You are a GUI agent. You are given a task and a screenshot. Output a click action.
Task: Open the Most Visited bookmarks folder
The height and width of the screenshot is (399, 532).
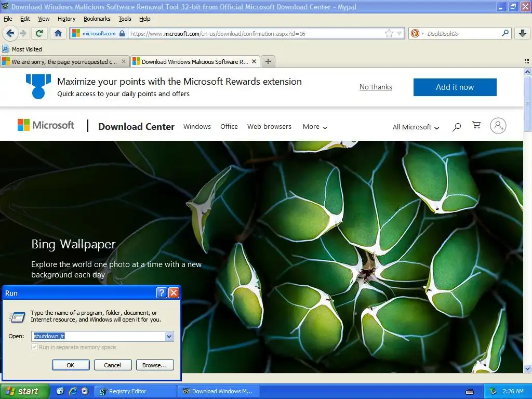(x=22, y=49)
